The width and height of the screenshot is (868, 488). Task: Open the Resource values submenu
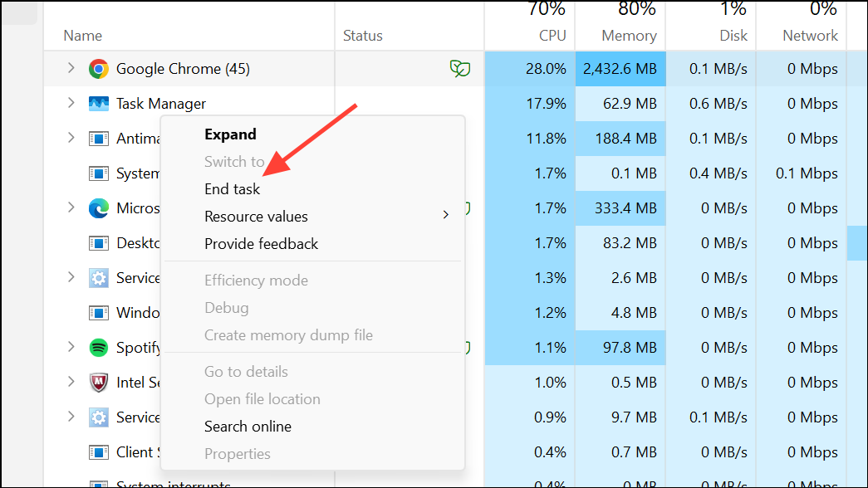pos(256,217)
